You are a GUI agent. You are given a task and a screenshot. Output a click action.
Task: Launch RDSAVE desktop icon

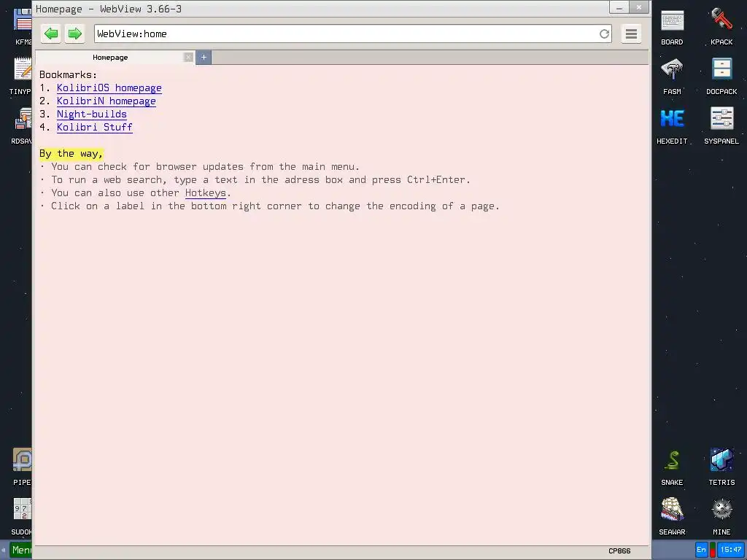coord(22,126)
